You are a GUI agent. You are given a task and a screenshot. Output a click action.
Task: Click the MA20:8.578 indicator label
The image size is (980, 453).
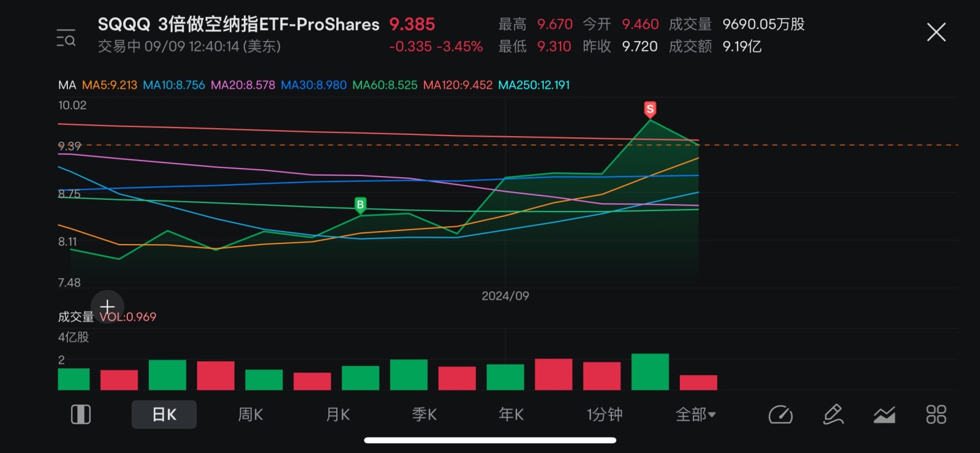pyautogui.click(x=243, y=85)
